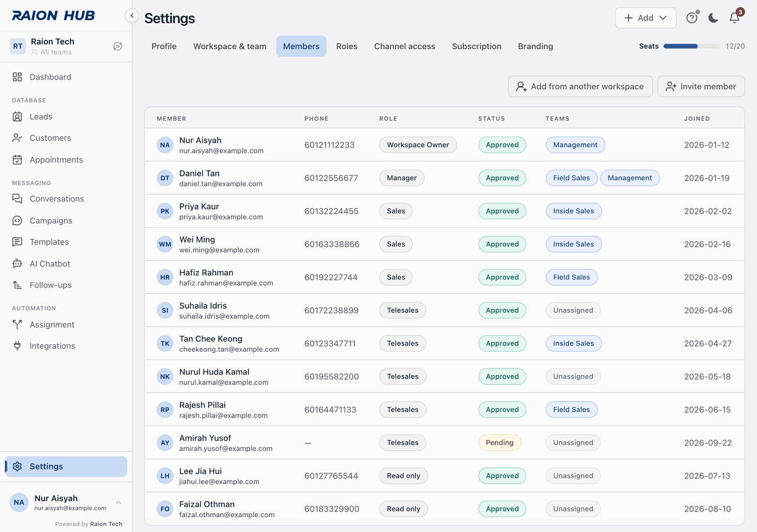
Task: Click the RAION HUB logo
Action: [53, 16]
